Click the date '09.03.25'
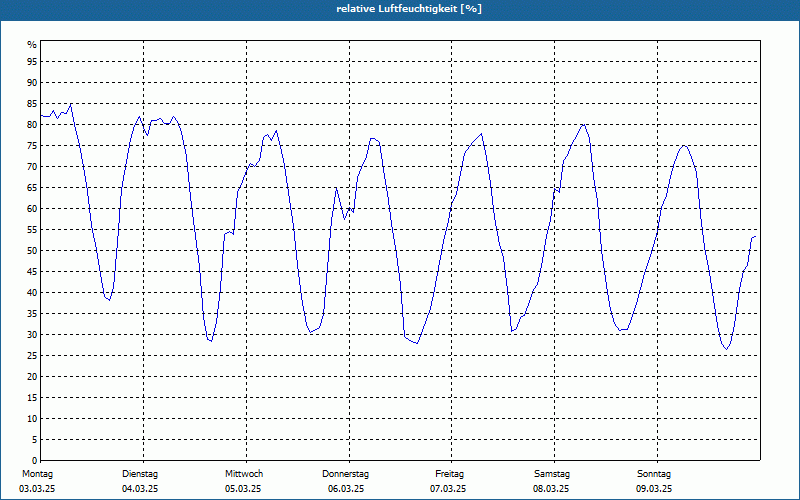 (654, 489)
